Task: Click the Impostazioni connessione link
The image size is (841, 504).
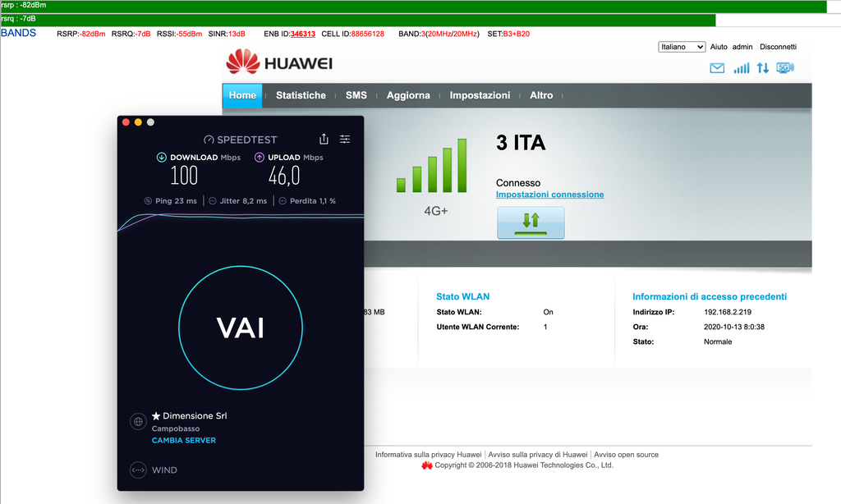Action: (549, 195)
